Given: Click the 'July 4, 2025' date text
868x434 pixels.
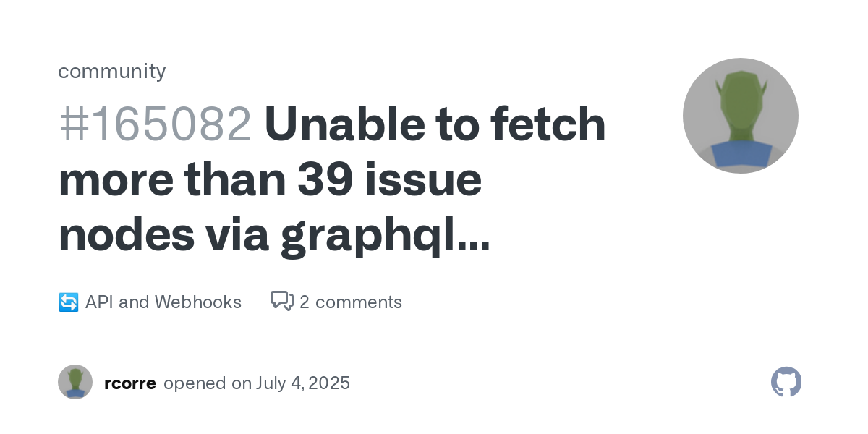Looking at the screenshot, I should 303,383.
